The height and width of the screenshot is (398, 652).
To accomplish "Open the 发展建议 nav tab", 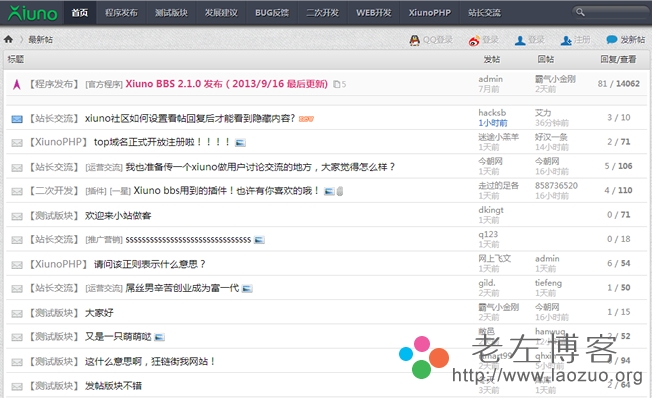I will (x=221, y=13).
